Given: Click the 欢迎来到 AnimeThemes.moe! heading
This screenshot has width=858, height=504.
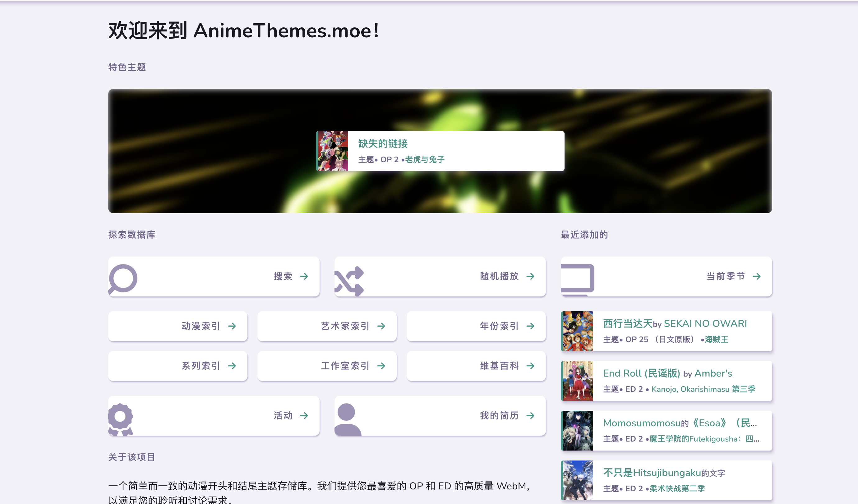Looking at the screenshot, I should click(244, 31).
